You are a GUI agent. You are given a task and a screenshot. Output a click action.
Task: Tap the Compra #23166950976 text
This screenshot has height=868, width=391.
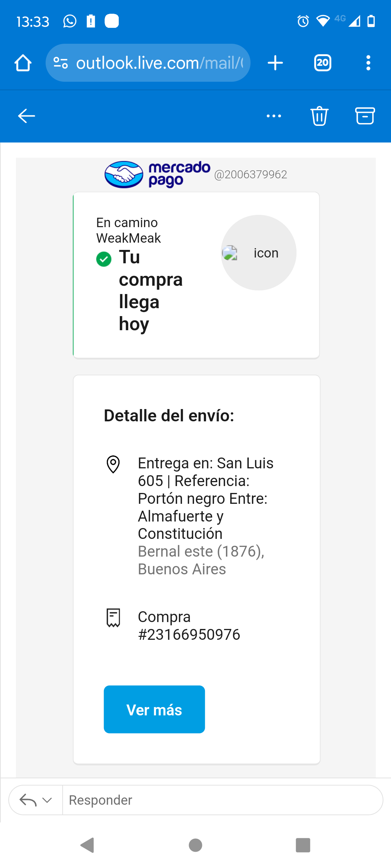click(x=189, y=626)
